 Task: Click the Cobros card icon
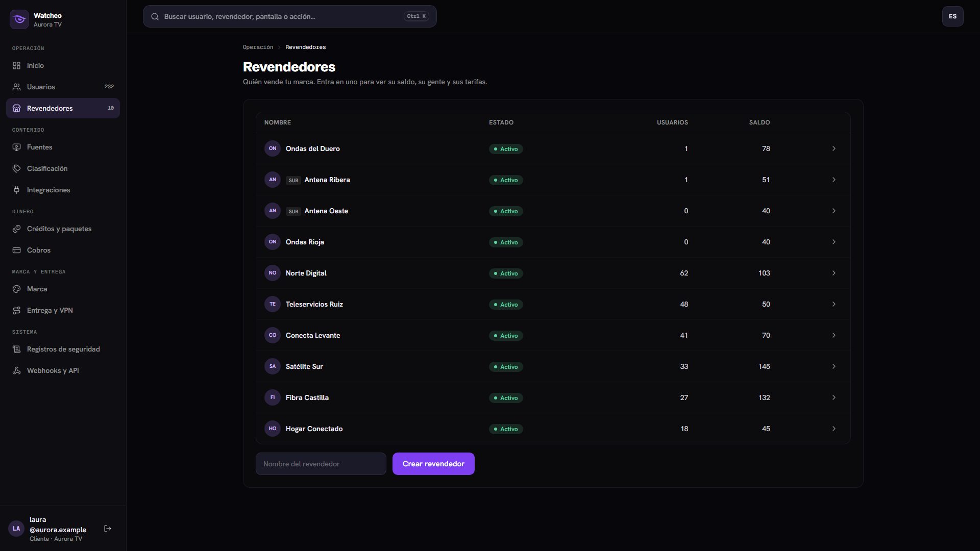tap(16, 251)
